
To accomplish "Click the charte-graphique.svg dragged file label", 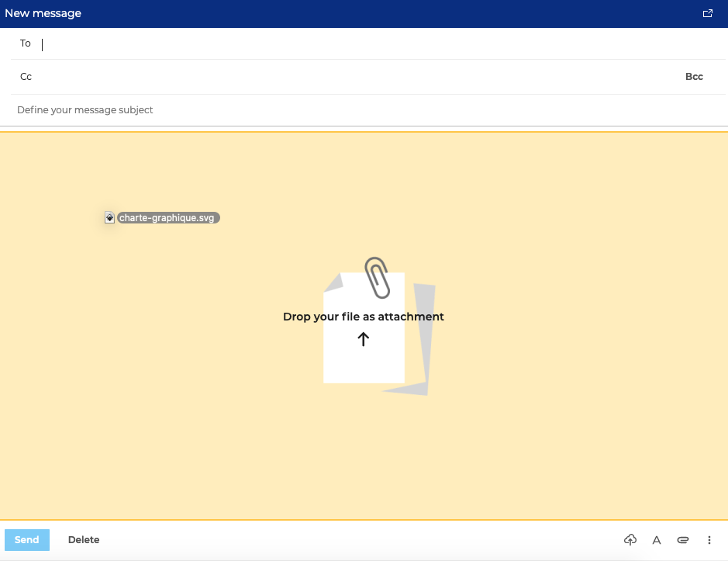I will click(168, 217).
